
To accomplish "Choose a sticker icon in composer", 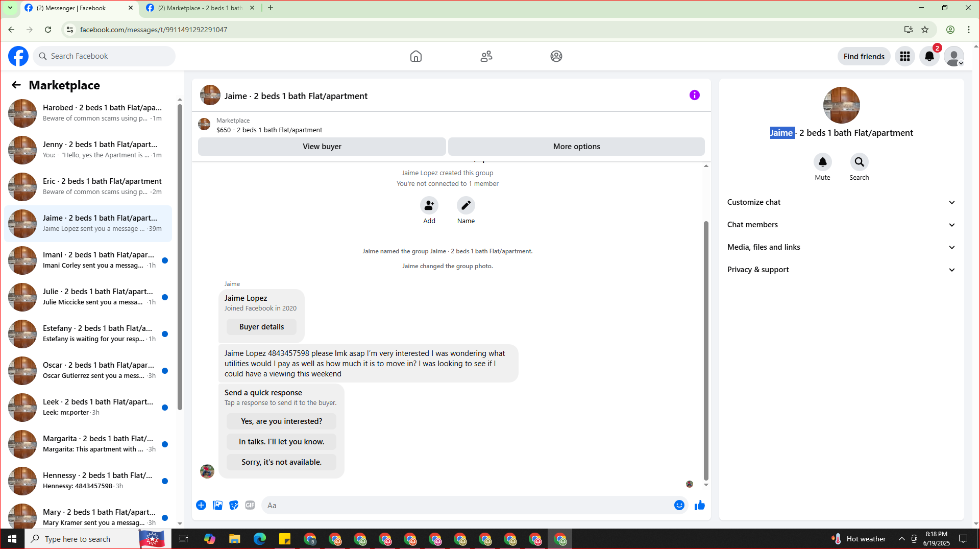I will pos(234,505).
